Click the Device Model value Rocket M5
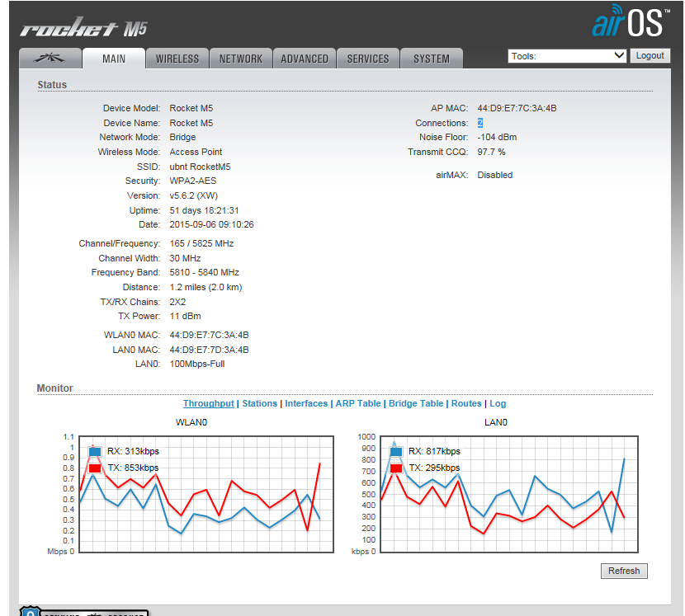The width and height of the screenshot is (685, 616). tap(191, 108)
